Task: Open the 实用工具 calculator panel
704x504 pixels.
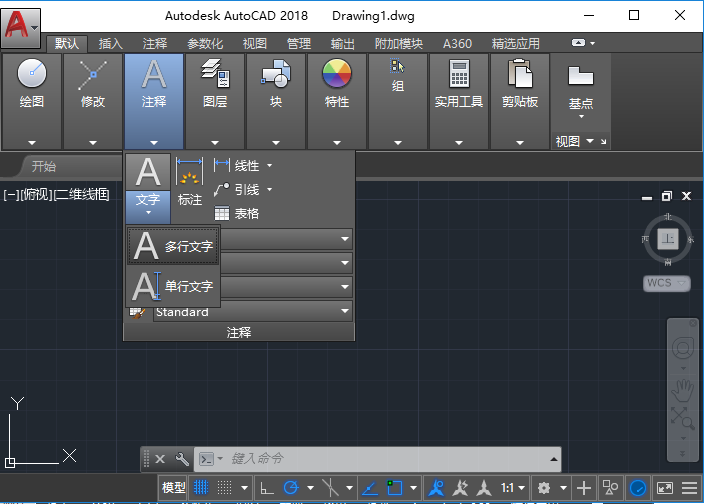Action: click(459, 101)
